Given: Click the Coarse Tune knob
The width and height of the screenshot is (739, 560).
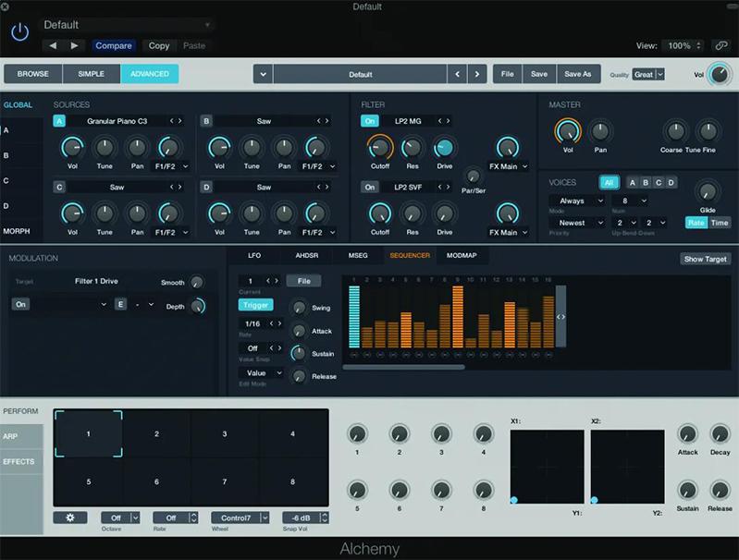Looking at the screenshot, I should [x=675, y=131].
